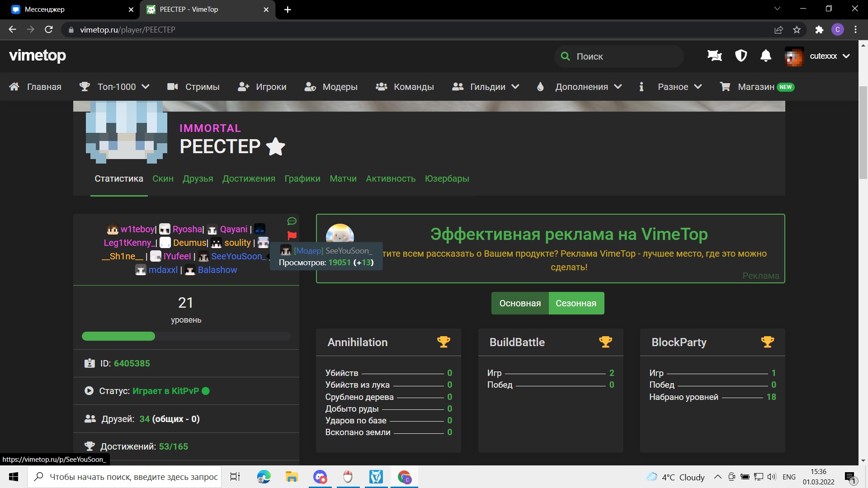
Task: Switch to the Активность tab
Action: pyautogui.click(x=391, y=178)
